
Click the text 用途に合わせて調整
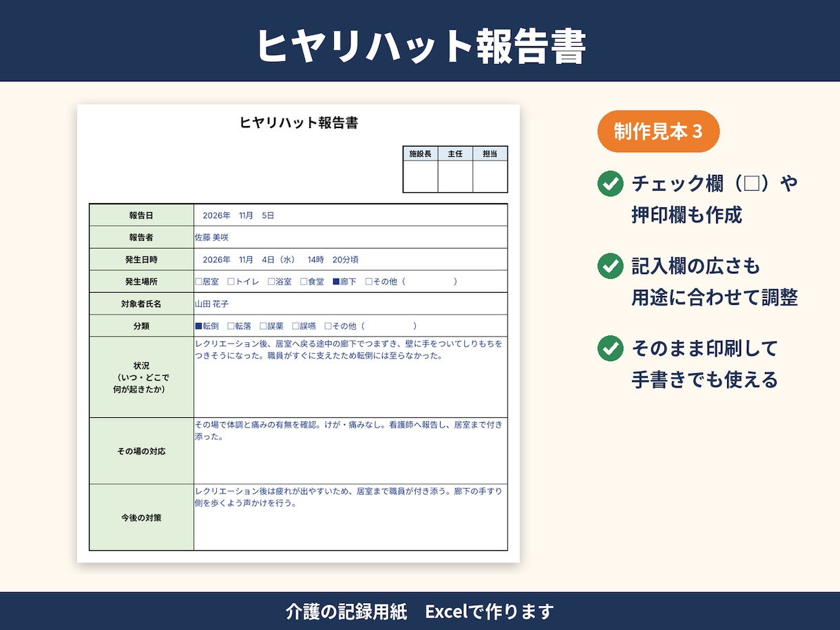pyautogui.click(x=715, y=297)
